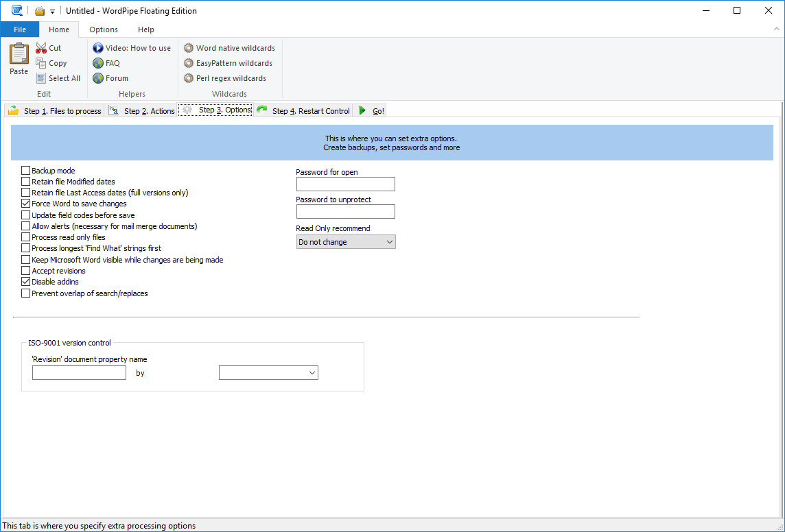Viewport: 785px width, 532px height.
Task: Click the Select All icon
Action: pyautogui.click(x=41, y=78)
